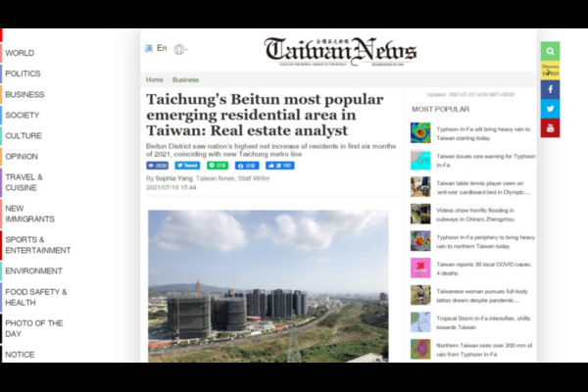Click the Beitun buildings article photo
Image resolution: width=588 pixels, height=392 pixels.
[268, 285]
